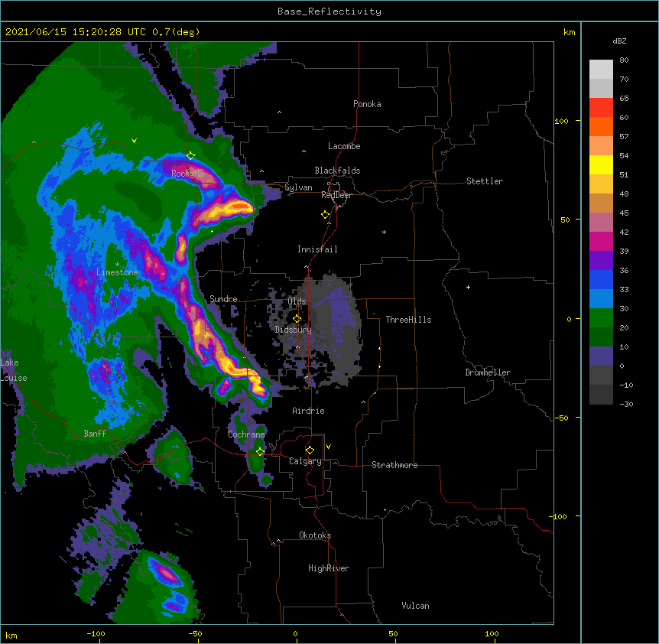Image resolution: width=659 pixels, height=644 pixels.
Task: Select the Vulcan label
Action: pos(415,606)
